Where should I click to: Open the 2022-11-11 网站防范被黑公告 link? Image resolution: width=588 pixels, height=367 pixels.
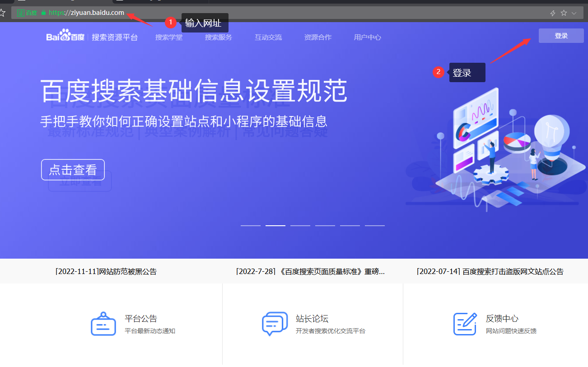coord(106,271)
